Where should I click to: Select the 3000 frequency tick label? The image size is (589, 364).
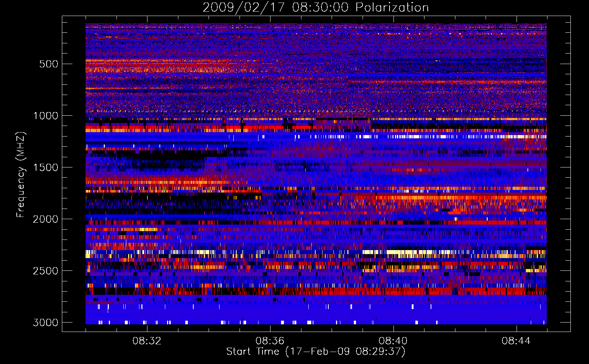(46, 323)
